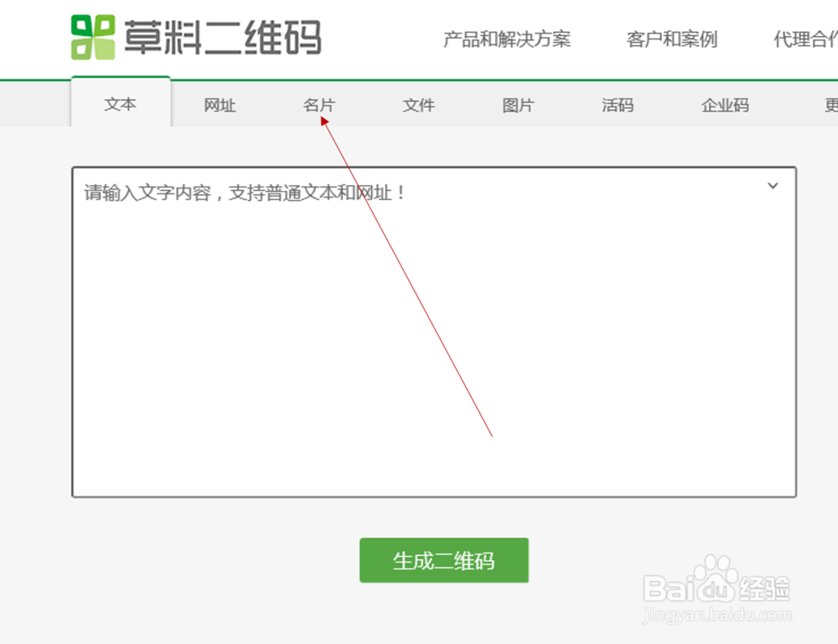Expand the chevron inside the text area
Image resolution: width=838 pixels, height=644 pixels.
click(x=772, y=186)
